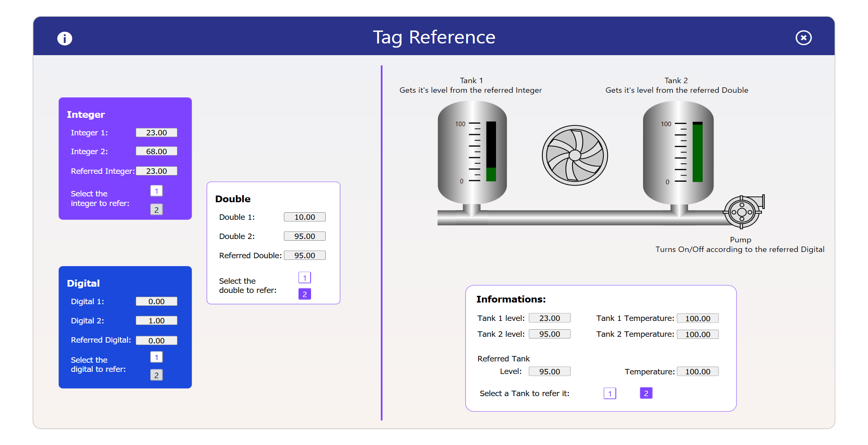Viewport: 868px width, 445px height.
Task: Select integer 2 to refer
Action: 156,209
